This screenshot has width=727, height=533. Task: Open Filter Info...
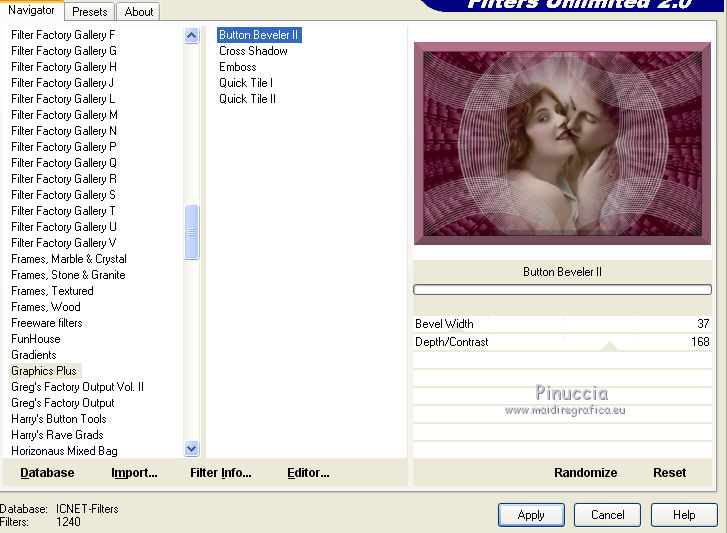221,473
